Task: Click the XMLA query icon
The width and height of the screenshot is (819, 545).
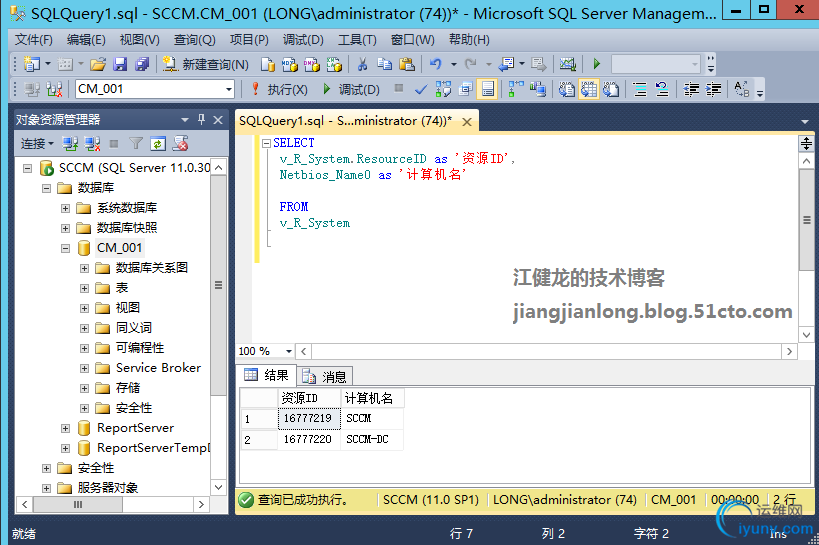Action: tap(334, 64)
